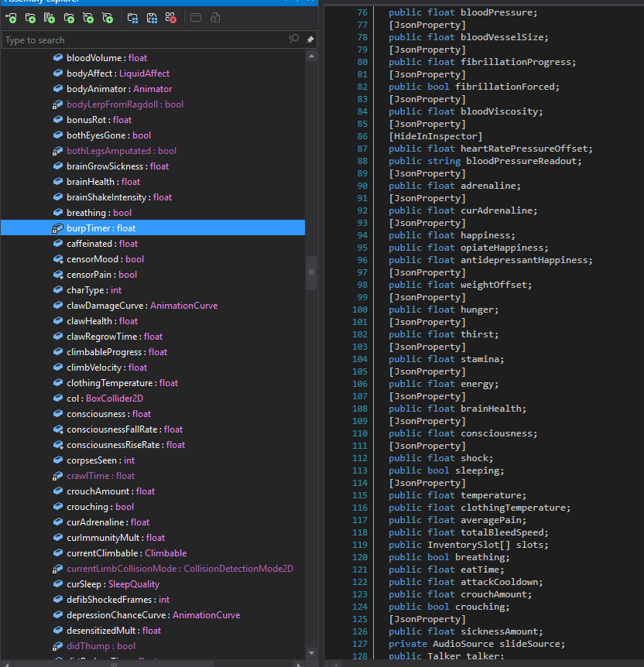Select the clawHealth : float member

click(102, 321)
